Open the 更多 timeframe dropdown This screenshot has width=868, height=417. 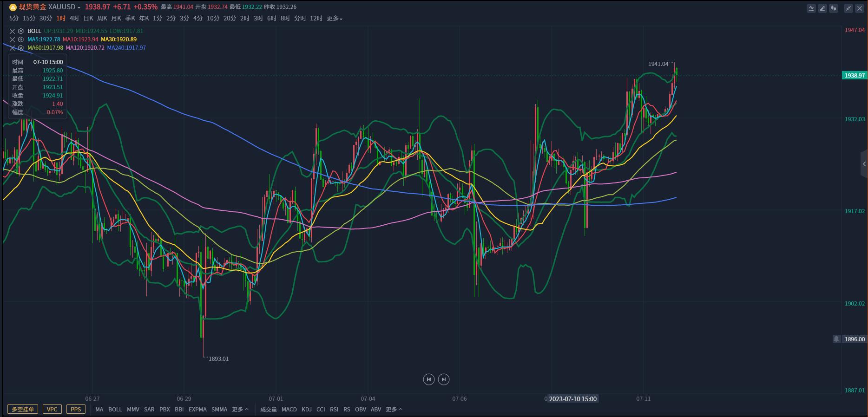(335, 19)
